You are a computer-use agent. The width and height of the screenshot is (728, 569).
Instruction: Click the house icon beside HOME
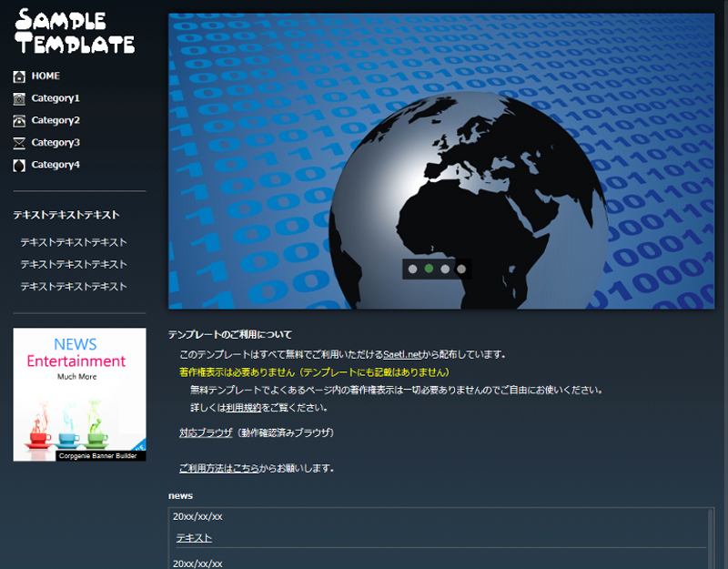coord(19,76)
